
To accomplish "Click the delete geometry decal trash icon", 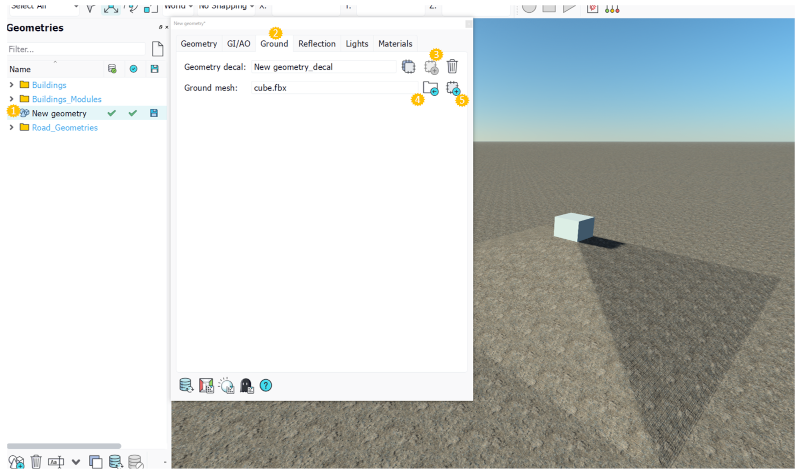I will tap(452, 67).
